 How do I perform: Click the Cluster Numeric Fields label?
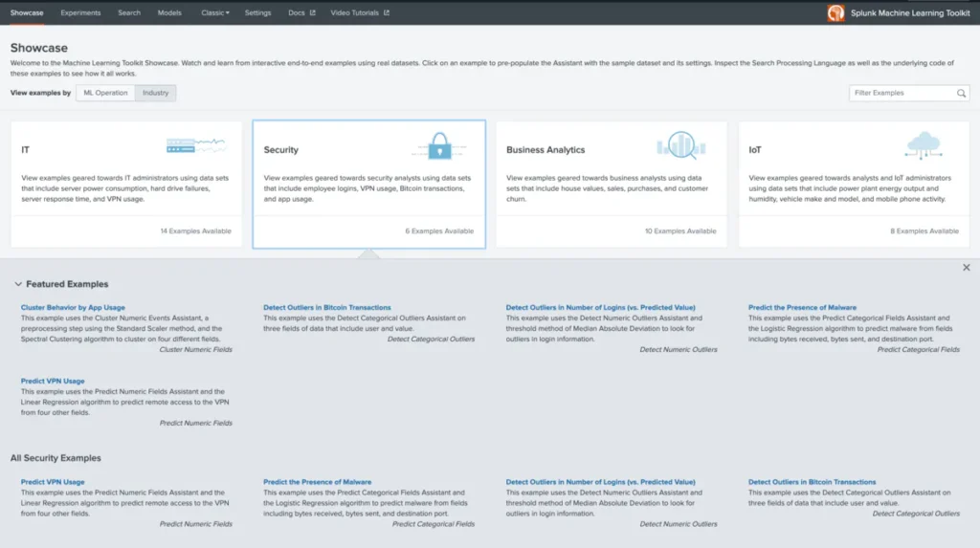(x=195, y=350)
